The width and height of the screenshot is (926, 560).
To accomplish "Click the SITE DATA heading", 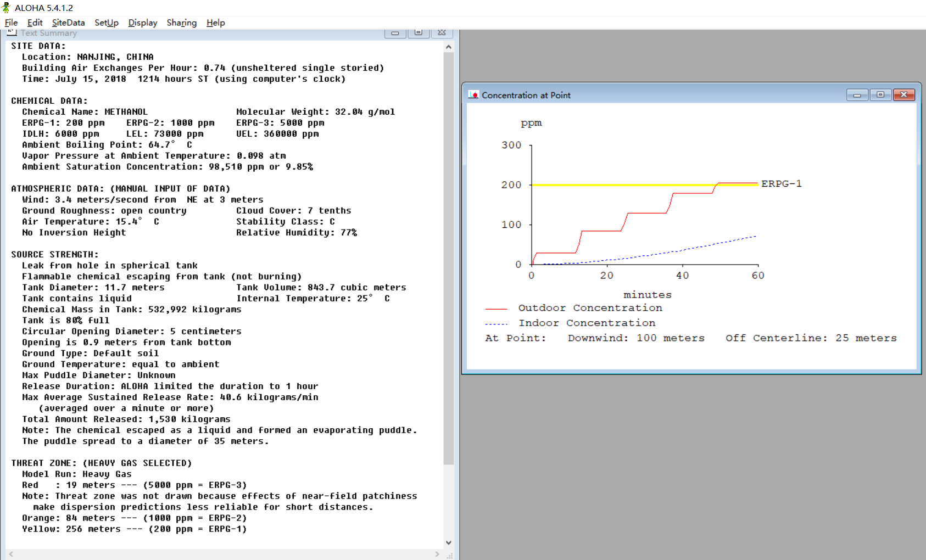I will pyautogui.click(x=38, y=46).
